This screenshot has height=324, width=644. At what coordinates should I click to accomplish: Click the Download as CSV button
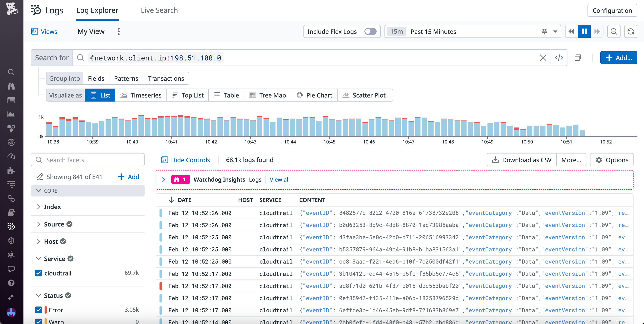coord(522,160)
